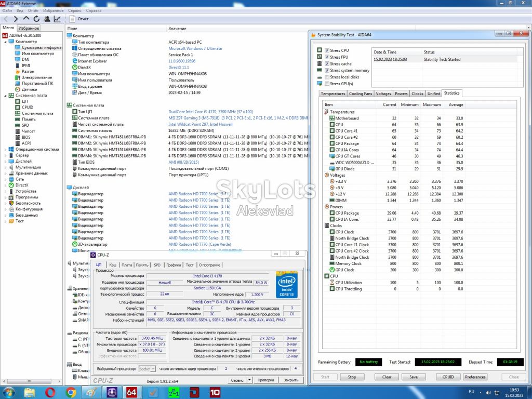Click Microsoft Windows 7 Ultimate link

click(195, 48)
